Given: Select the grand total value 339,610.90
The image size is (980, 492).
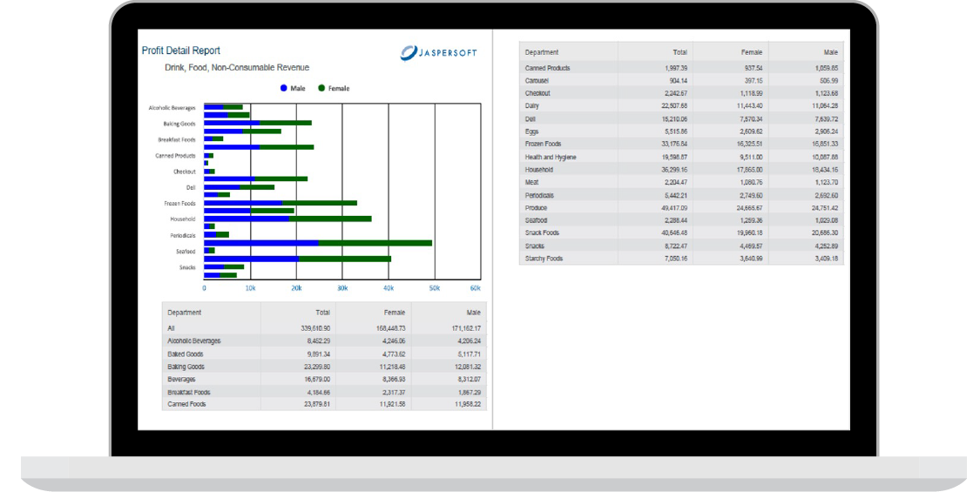Looking at the screenshot, I should (x=315, y=328).
